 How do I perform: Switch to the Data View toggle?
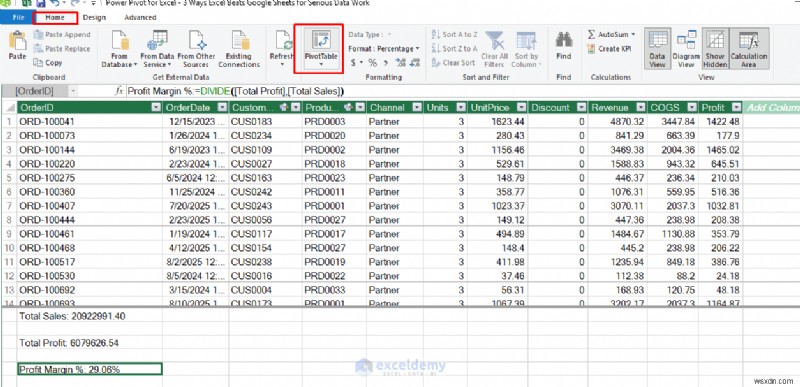point(658,49)
